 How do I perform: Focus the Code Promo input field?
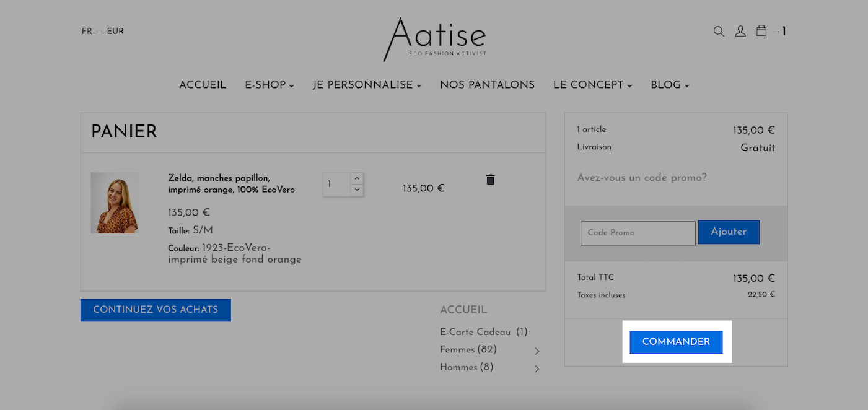638,233
